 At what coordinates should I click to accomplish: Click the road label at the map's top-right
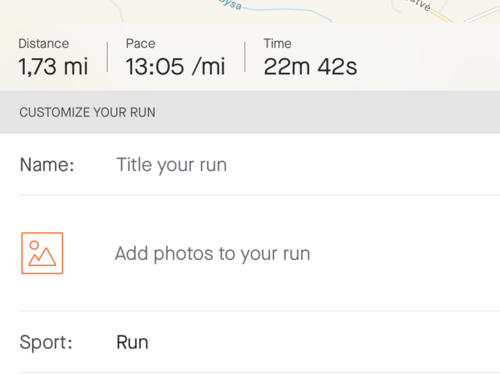coord(421,5)
